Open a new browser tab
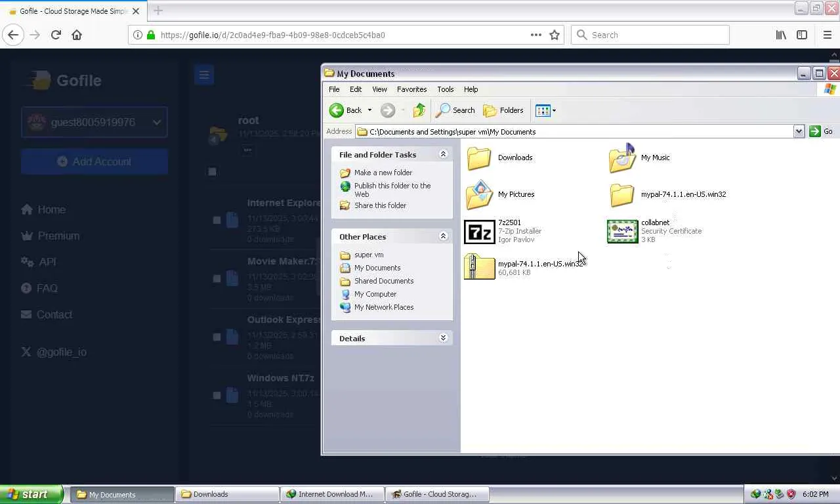 coord(158,10)
